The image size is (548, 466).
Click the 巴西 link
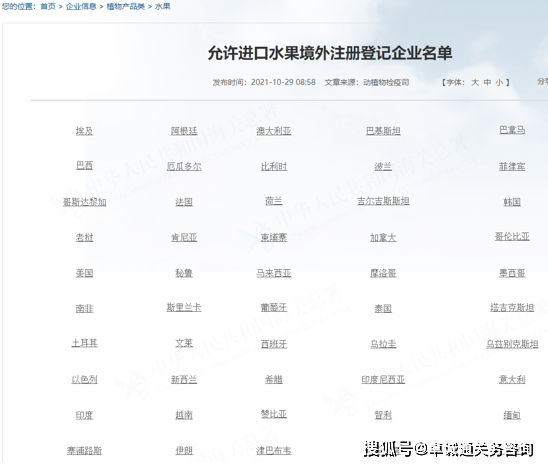[x=84, y=166]
